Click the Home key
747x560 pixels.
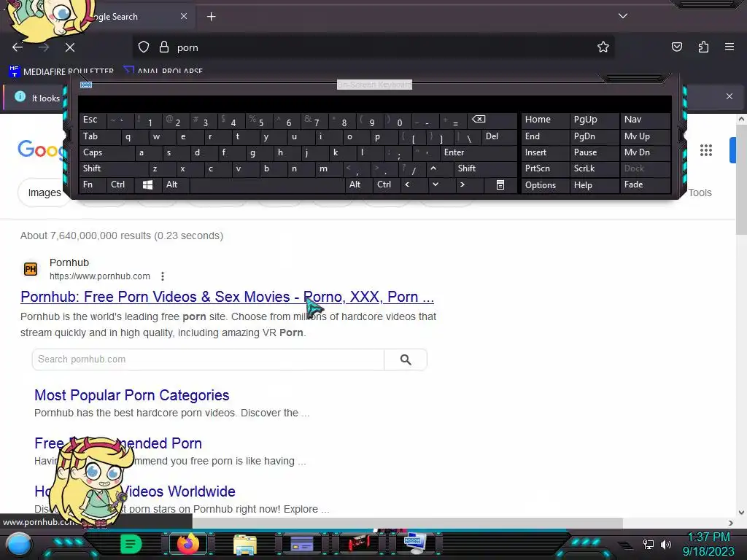(545, 120)
